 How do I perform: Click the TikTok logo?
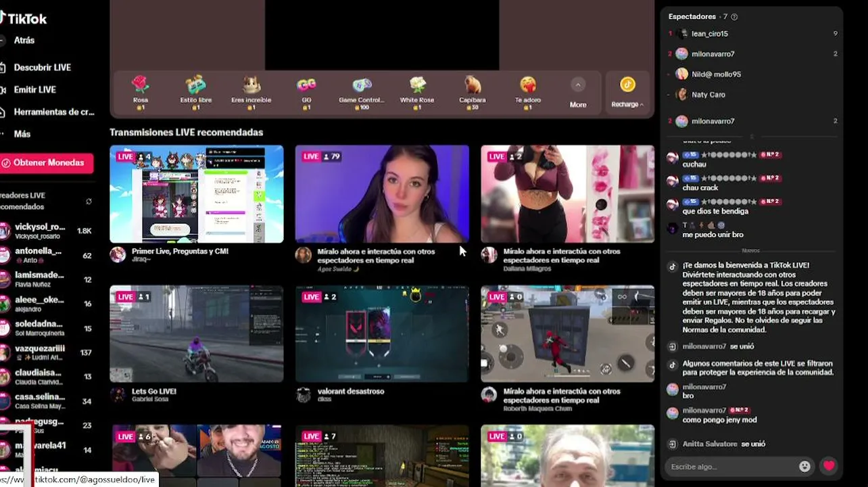(x=24, y=18)
